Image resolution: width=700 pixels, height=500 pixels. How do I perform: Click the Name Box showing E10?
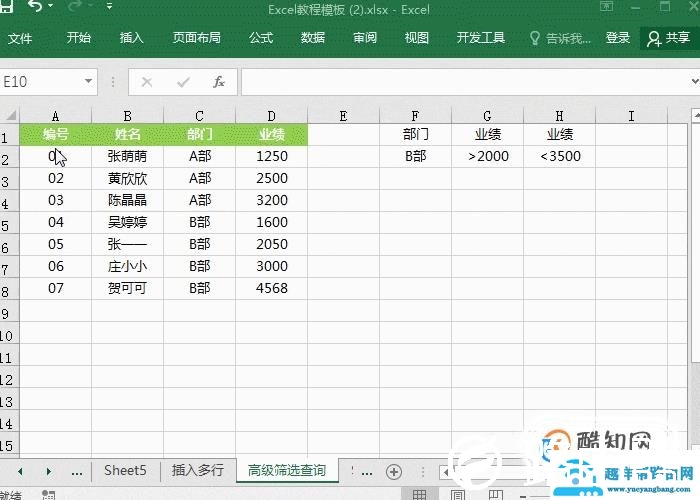(42, 82)
